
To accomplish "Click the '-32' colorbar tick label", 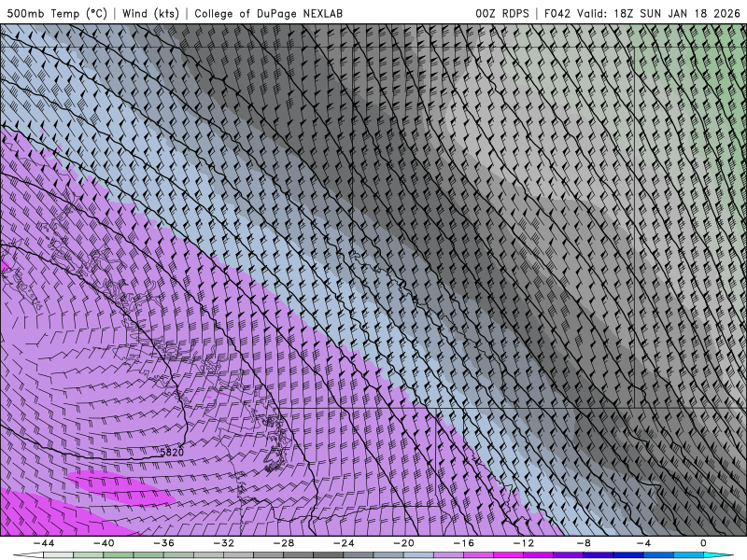I will 223,543.
